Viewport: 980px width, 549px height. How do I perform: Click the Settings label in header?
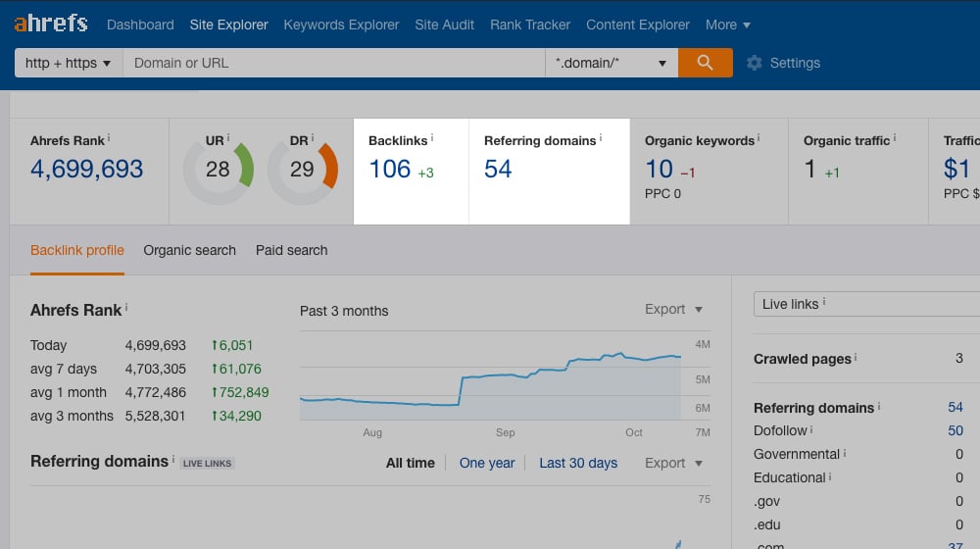coord(795,63)
